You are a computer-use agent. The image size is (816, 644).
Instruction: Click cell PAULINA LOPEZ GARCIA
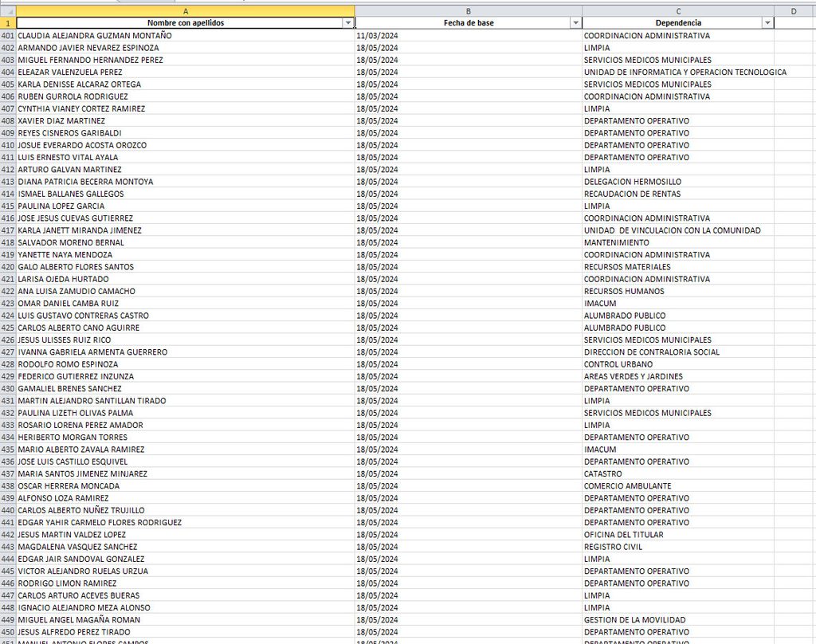coord(186,206)
